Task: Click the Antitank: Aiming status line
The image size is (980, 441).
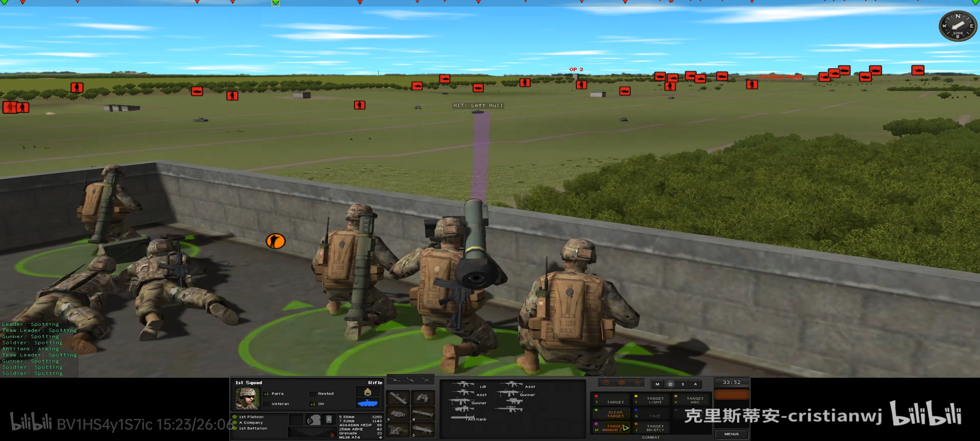Action: [x=31, y=349]
